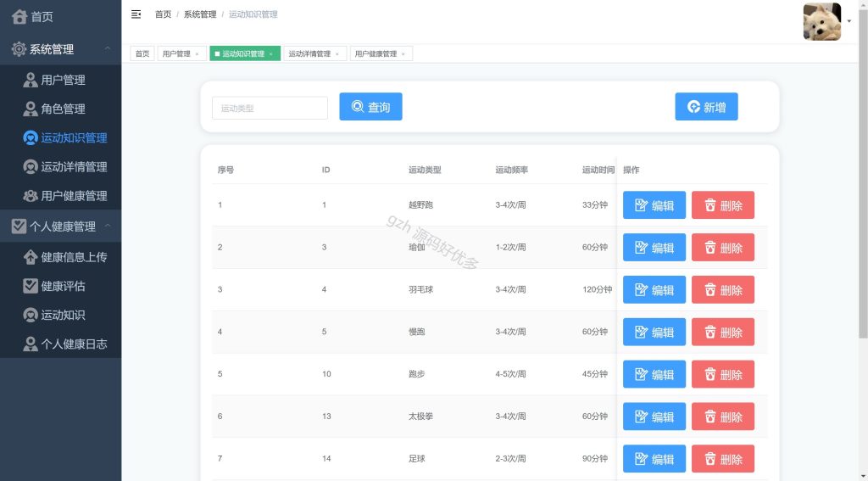Close the 用户健康管理 tab

403,54
